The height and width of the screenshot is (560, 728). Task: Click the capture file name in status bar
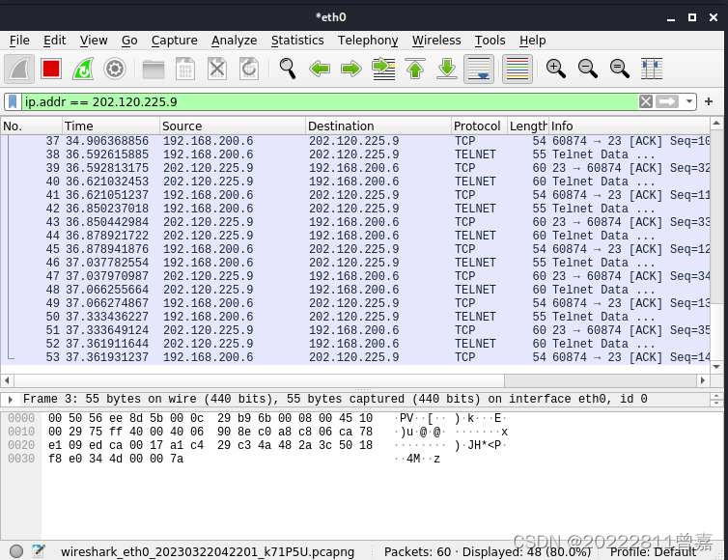(x=208, y=551)
